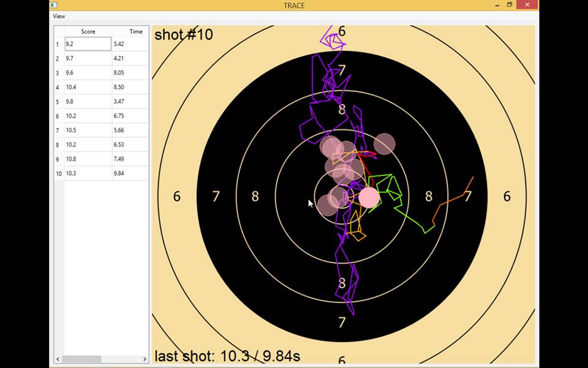Click the bright pink last-shot marker on target
This screenshot has height=368, width=588.
[369, 197]
